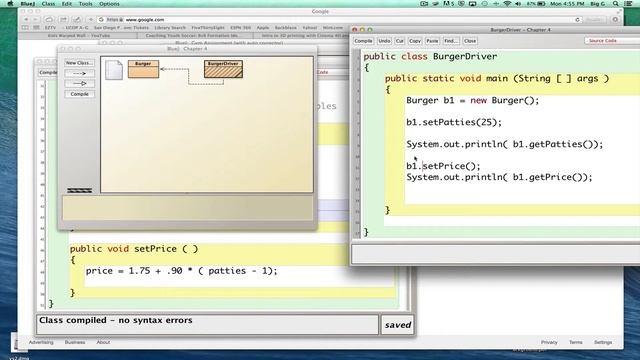Open the FiveThirtyEight bookmark
This screenshot has height=360, width=640.
click(x=208, y=28)
